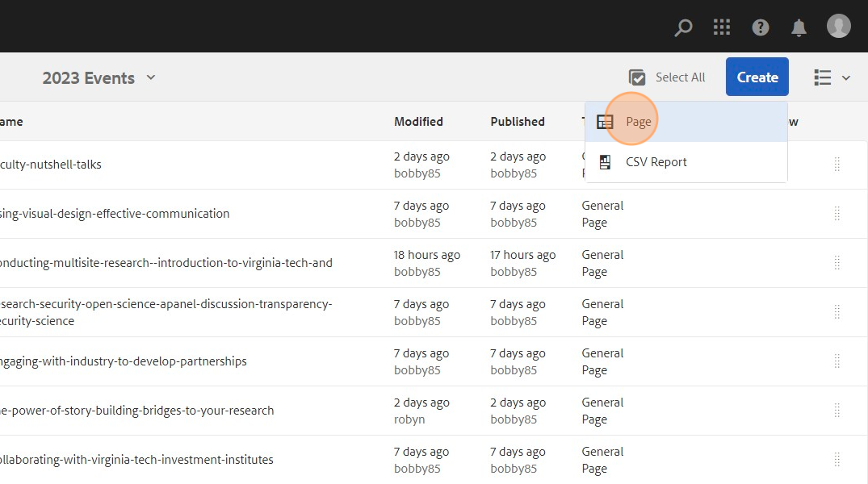This screenshot has width=868, height=484.
Task: Click reorder handle for conducting-multisite-research row
Action: (837, 263)
